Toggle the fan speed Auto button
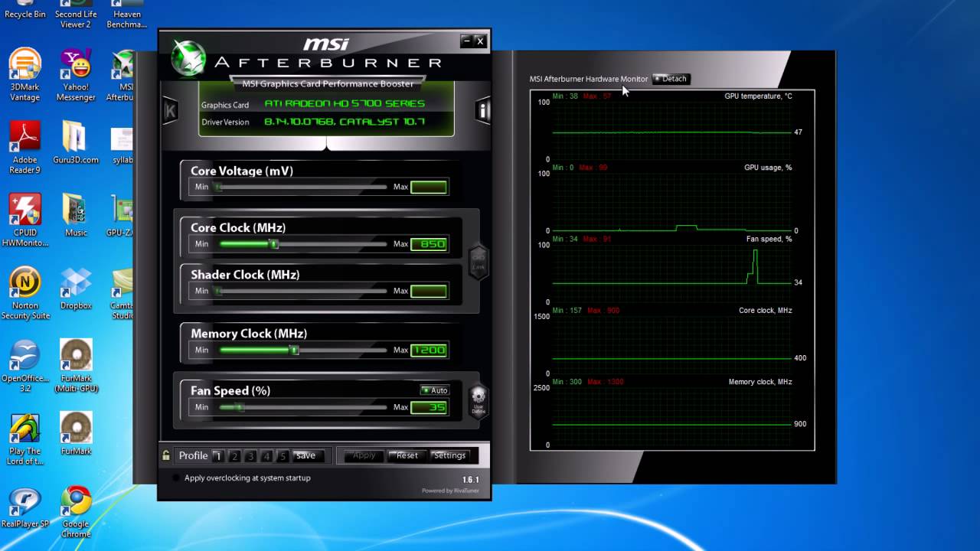This screenshot has height=551, width=980. 435,390
